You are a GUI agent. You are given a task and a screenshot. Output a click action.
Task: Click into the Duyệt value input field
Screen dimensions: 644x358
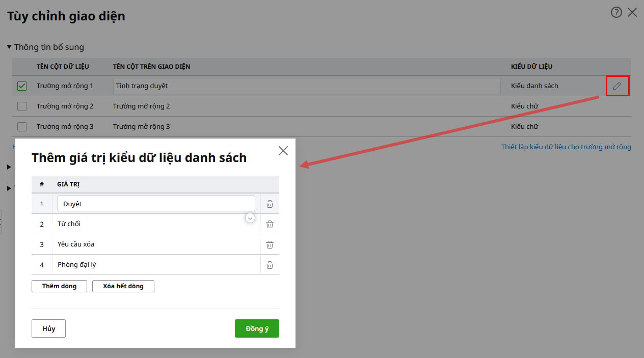click(x=156, y=204)
